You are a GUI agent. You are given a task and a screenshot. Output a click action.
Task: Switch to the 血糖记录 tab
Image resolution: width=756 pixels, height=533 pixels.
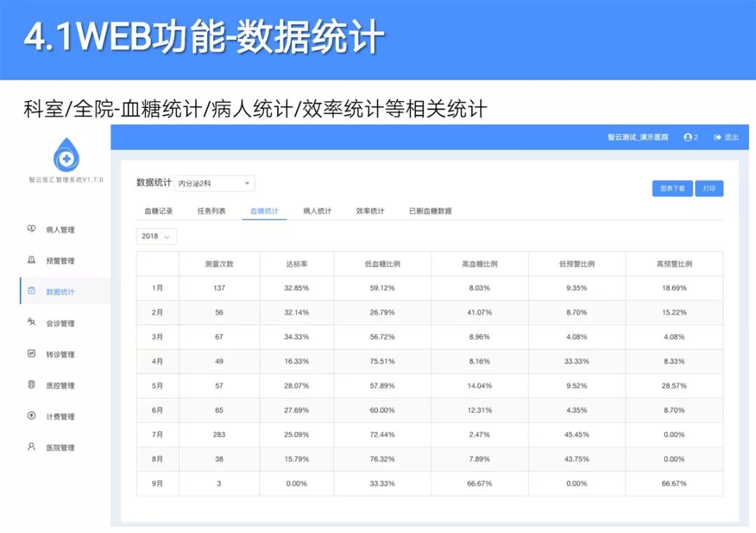click(x=159, y=211)
